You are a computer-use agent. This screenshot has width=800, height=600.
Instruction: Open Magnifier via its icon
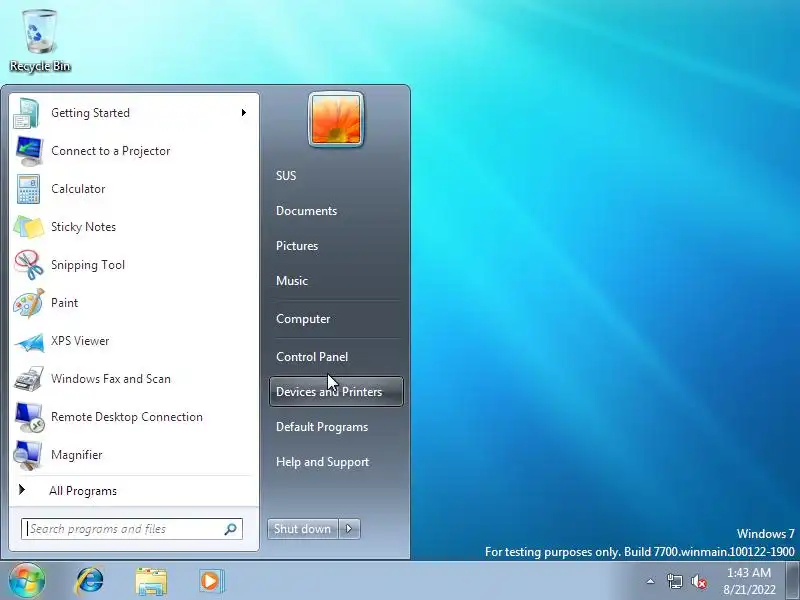[28, 455]
